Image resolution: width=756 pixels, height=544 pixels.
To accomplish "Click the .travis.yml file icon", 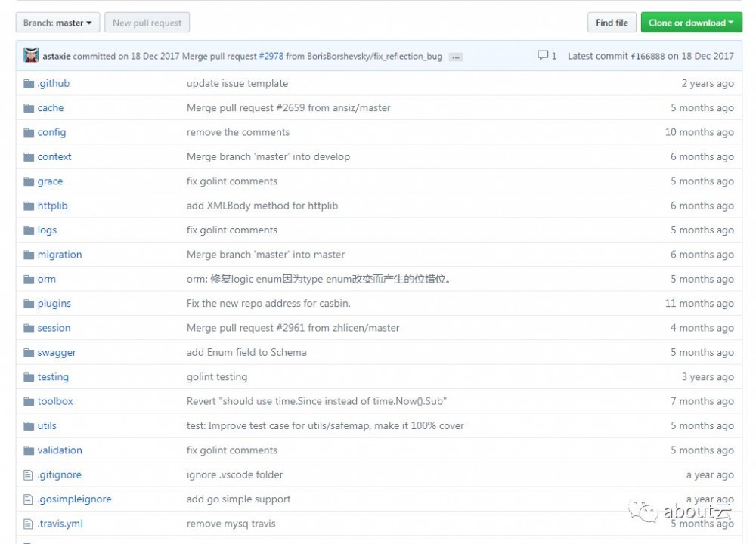I will point(28,524).
